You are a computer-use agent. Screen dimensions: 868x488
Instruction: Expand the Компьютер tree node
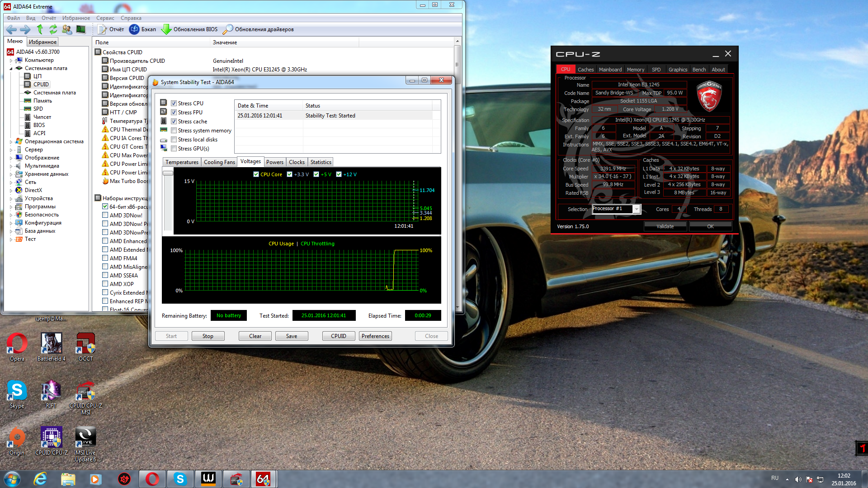coord(11,61)
